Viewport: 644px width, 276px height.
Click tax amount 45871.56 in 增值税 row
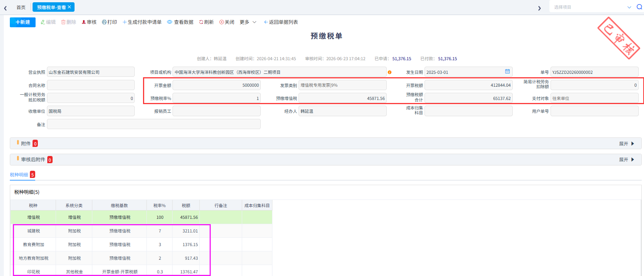coord(189,217)
